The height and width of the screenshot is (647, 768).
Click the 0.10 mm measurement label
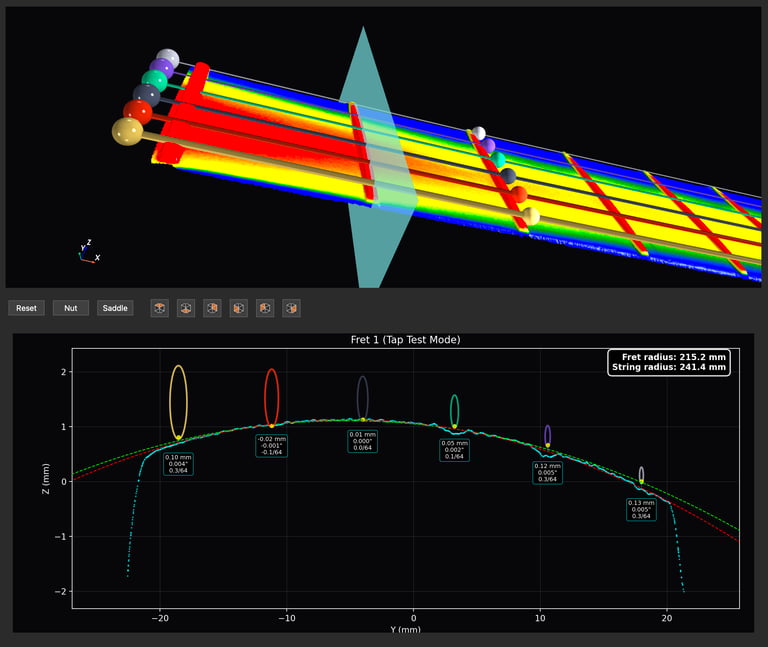click(x=178, y=464)
